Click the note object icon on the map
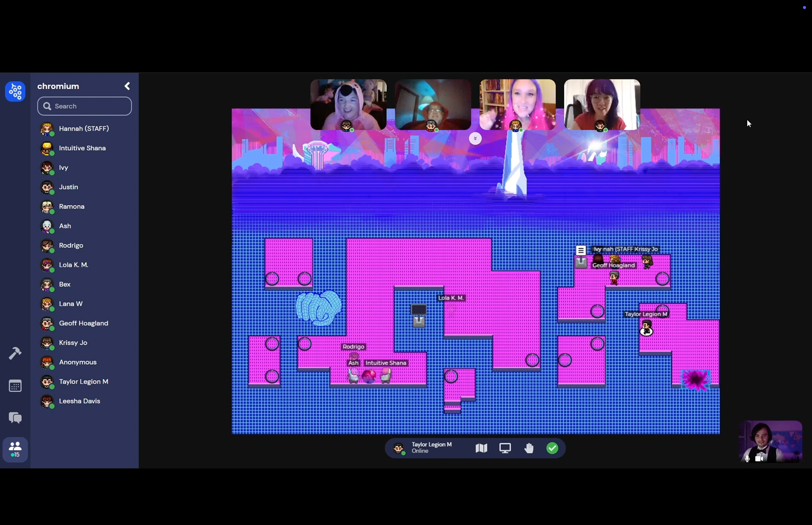 tap(581, 250)
